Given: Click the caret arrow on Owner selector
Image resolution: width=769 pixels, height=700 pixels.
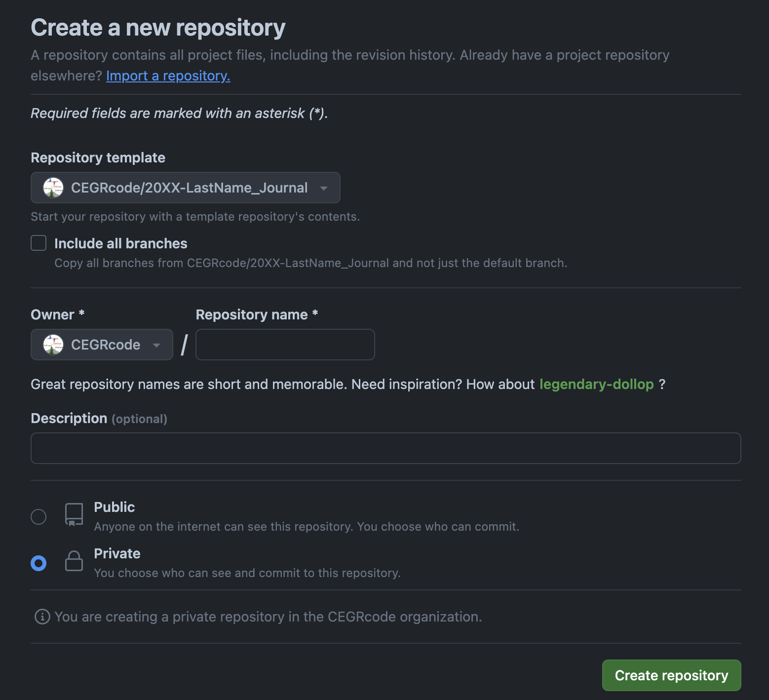Looking at the screenshot, I should (x=156, y=345).
